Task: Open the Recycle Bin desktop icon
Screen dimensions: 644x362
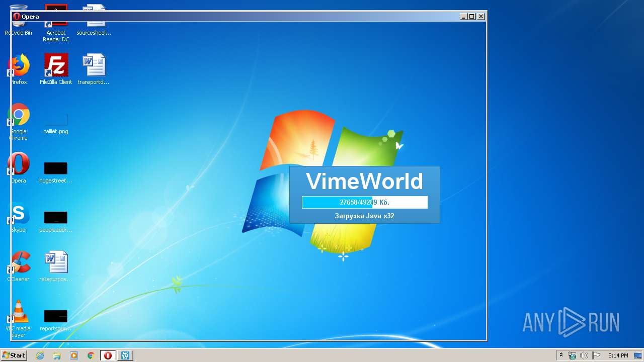Action: (x=19, y=20)
